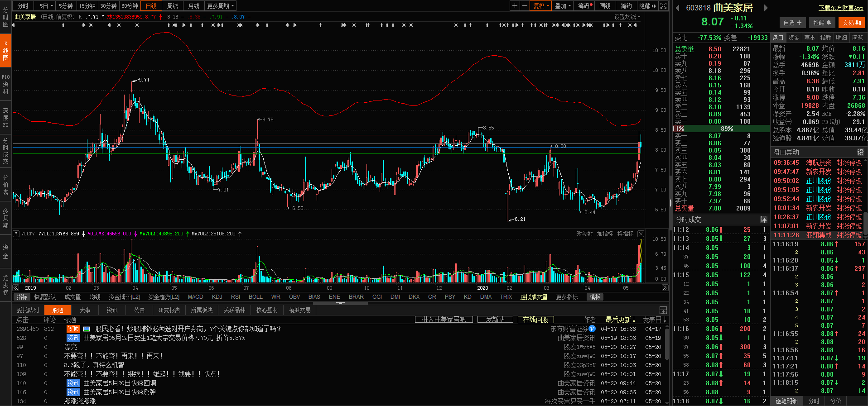Toggle 模板 template button
The width and height of the screenshot is (868, 406).
pos(595,297)
